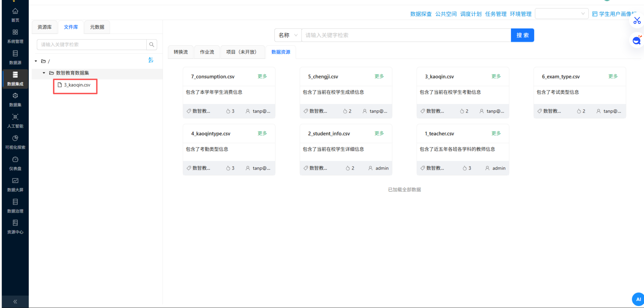The image size is (644, 308).
Task: Click the 6_exam_type.csv card title
Action: tap(561, 77)
